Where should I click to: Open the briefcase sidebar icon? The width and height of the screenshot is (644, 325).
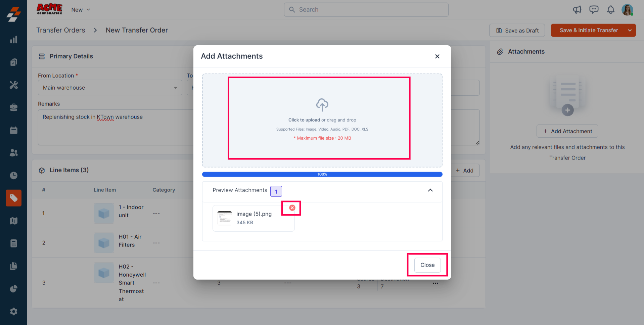(13, 107)
